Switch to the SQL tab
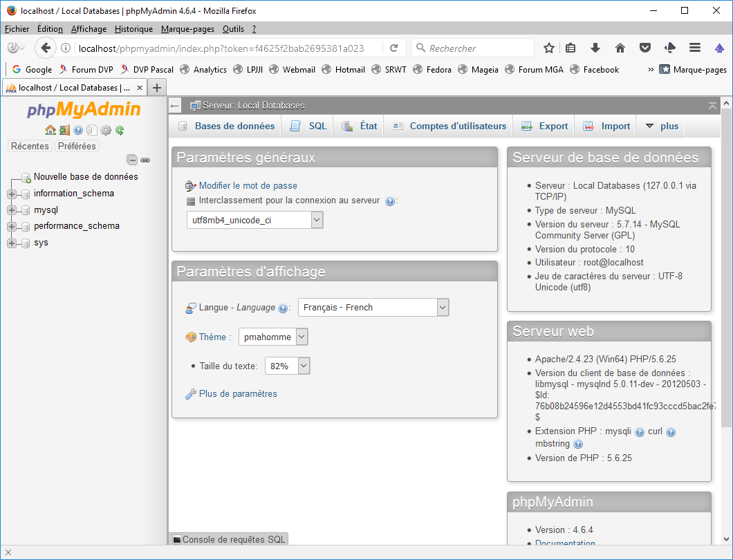Screen dimensions: 733x560 pyautogui.click(x=308, y=126)
